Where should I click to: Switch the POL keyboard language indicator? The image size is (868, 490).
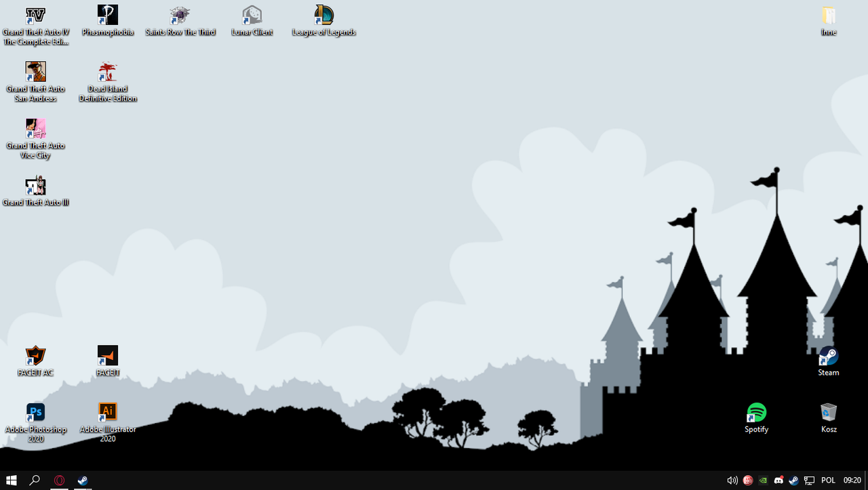[x=828, y=481]
